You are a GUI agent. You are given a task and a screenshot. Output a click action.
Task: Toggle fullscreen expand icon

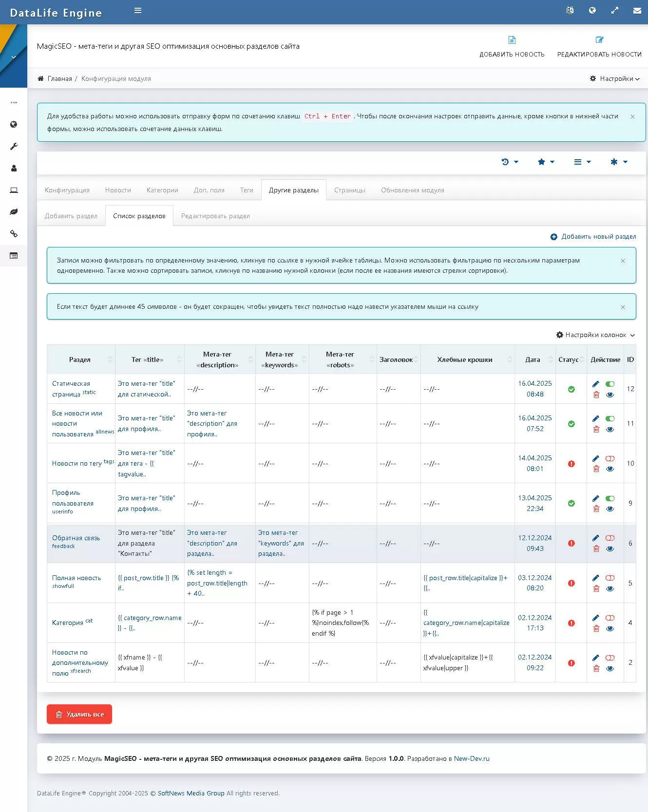pos(615,10)
